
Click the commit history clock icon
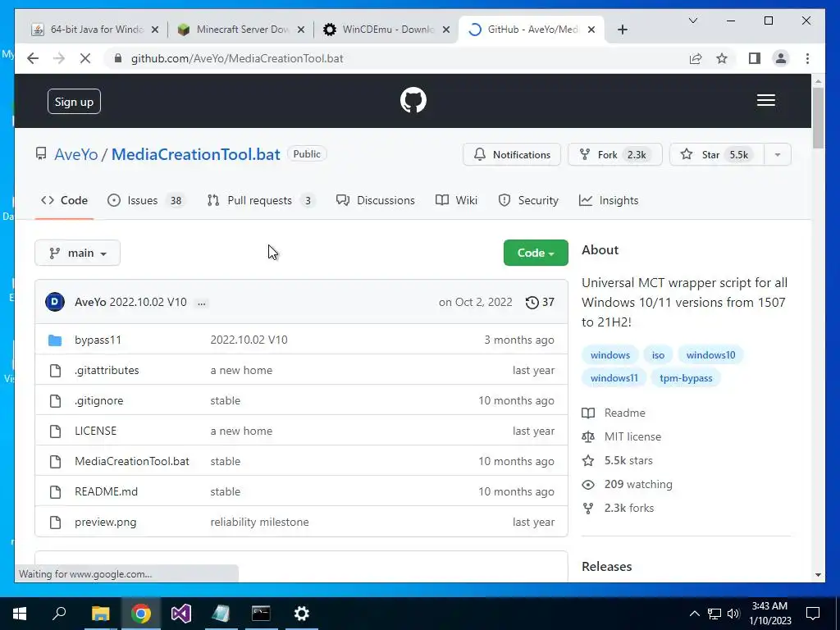click(532, 302)
